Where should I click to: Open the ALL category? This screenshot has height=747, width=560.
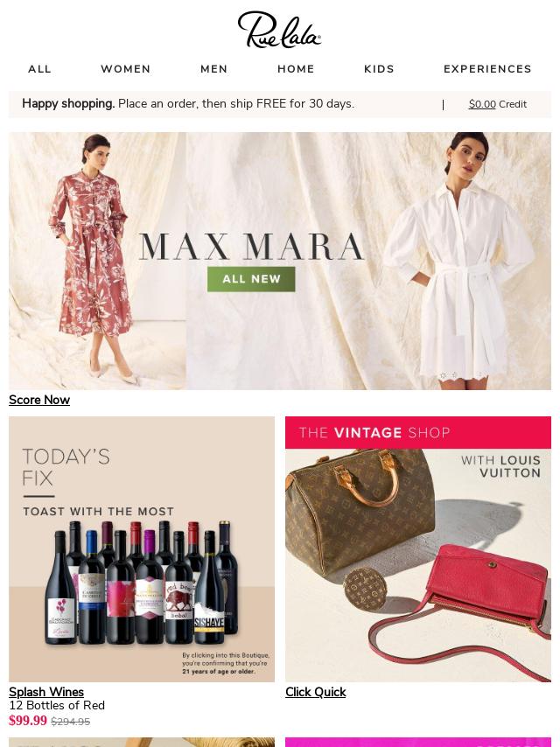click(x=39, y=69)
